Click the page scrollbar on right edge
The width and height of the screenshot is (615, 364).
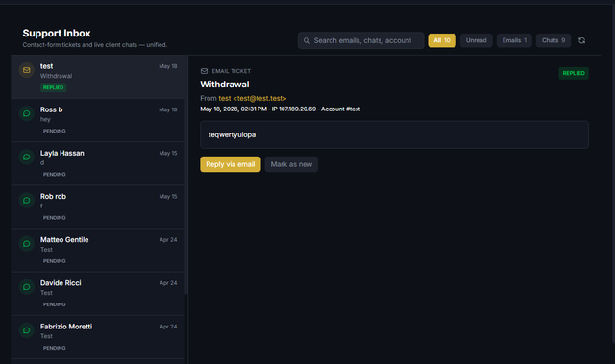click(x=613, y=173)
